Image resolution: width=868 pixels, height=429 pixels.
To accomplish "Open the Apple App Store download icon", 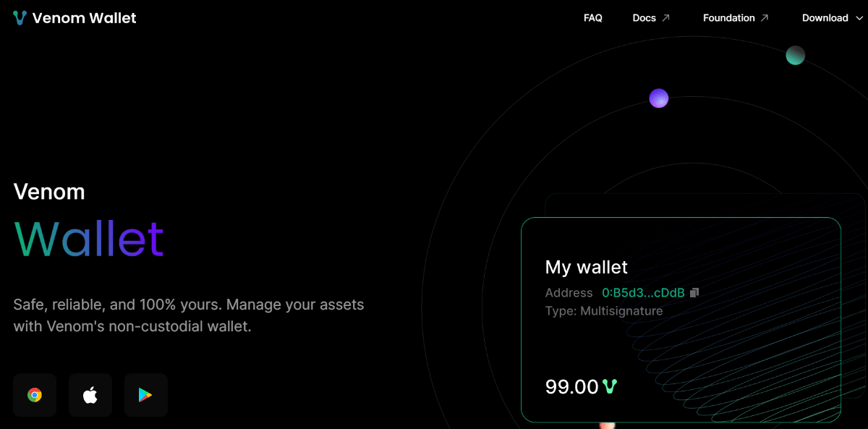I will tap(90, 395).
